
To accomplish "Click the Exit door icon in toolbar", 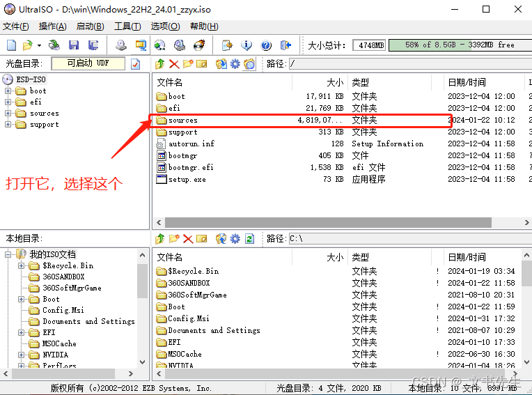I will click(285, 45).
